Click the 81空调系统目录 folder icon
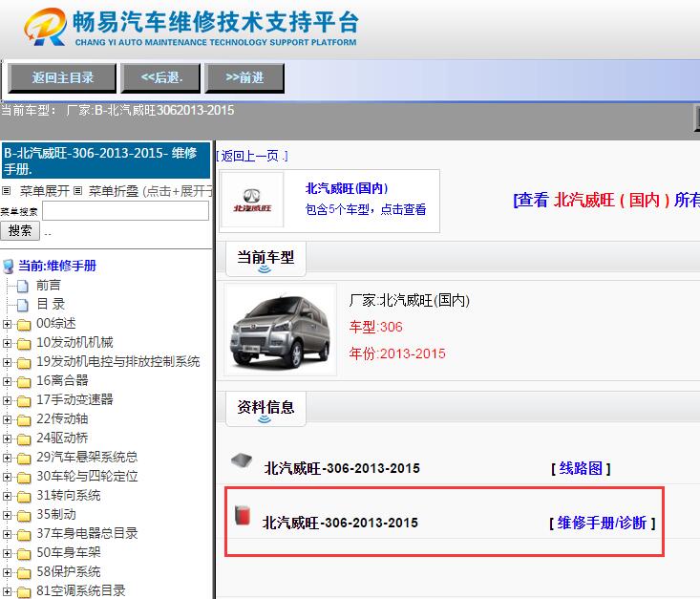The image size is (700, 599). point(24,592)
